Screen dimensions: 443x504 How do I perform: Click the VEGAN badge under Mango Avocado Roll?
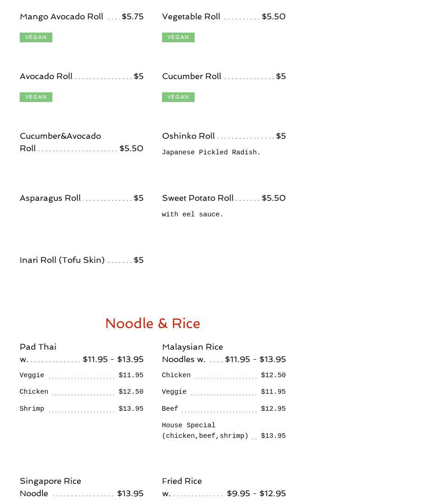(36, 37)
